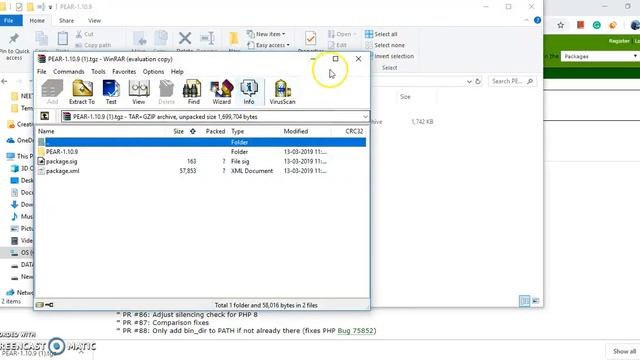Open the Commands menu
The width and height of the screenshot is (640, 360).
point(69,71)
